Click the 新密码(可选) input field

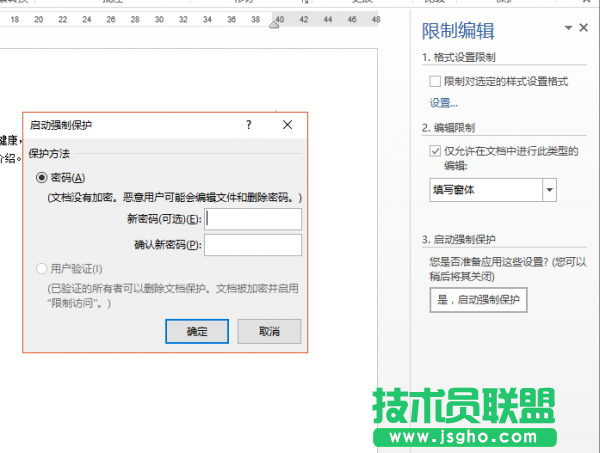click(x=253, y=219)
